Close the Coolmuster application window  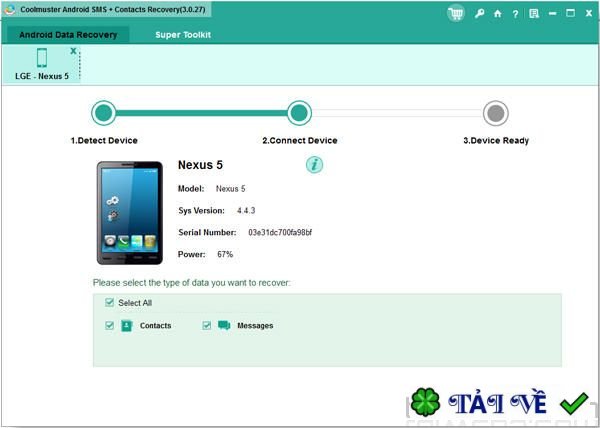click(589, 14)
